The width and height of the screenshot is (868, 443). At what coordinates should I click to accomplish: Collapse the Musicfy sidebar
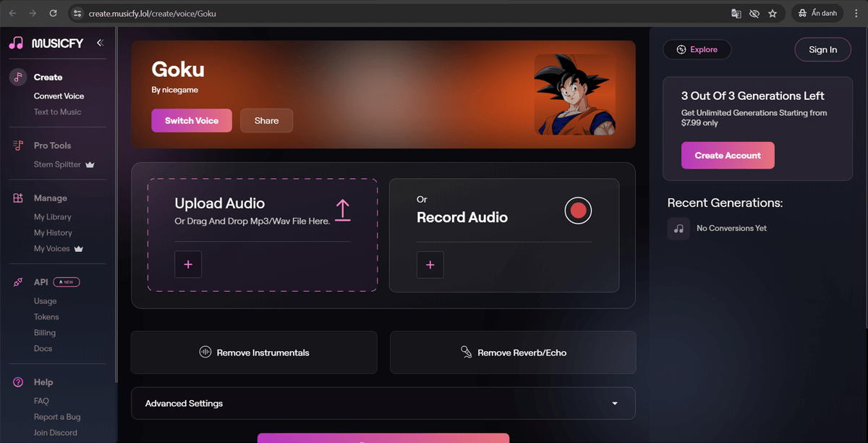pyautogui.click(x=100, y=43)
